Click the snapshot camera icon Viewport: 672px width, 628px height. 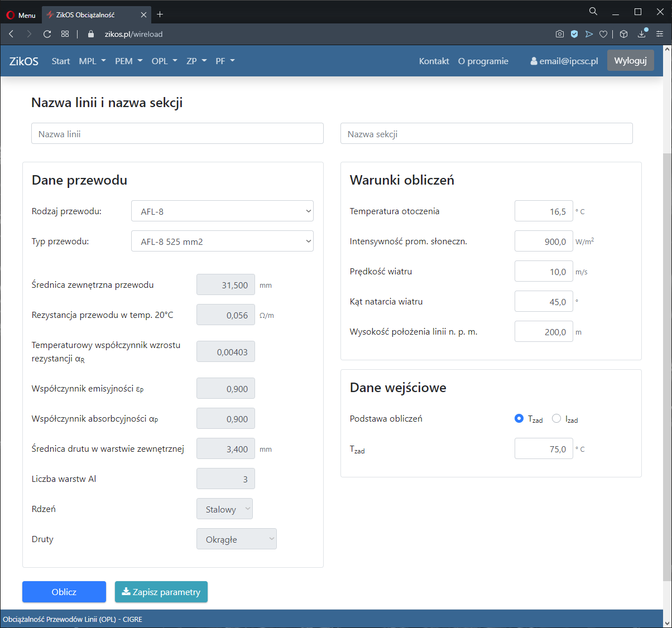[559, 34]
